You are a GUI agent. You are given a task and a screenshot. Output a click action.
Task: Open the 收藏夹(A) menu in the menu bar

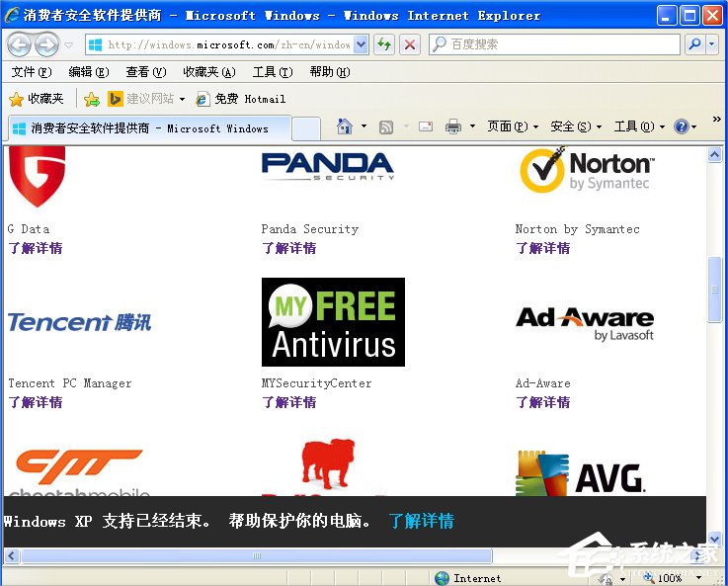(x=209, y=72)
